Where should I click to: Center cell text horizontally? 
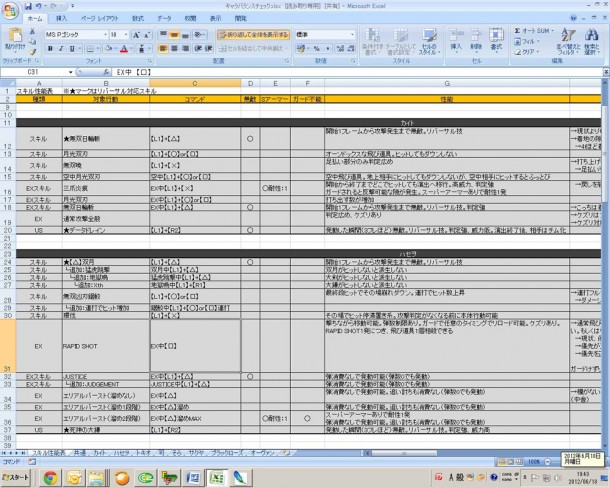tap(174, 49)
